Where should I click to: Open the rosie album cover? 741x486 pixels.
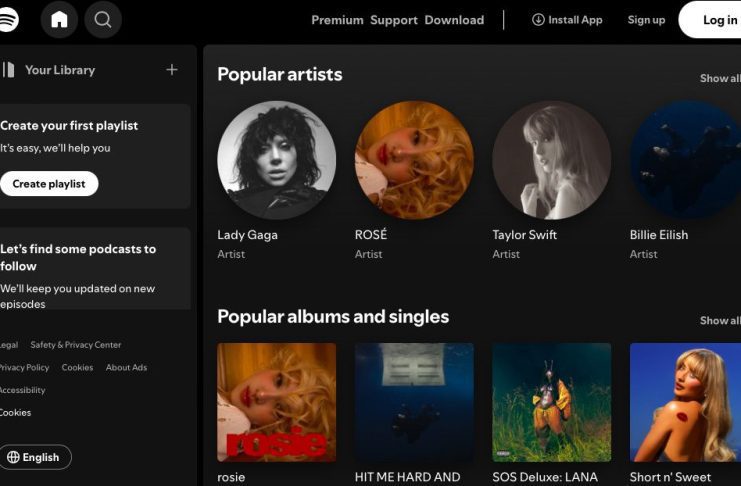276,402
